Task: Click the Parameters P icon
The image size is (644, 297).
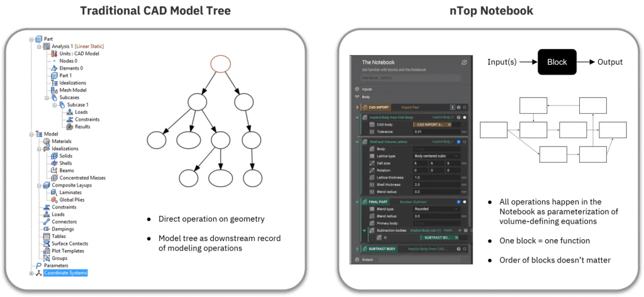Action: tap(39, 266)
